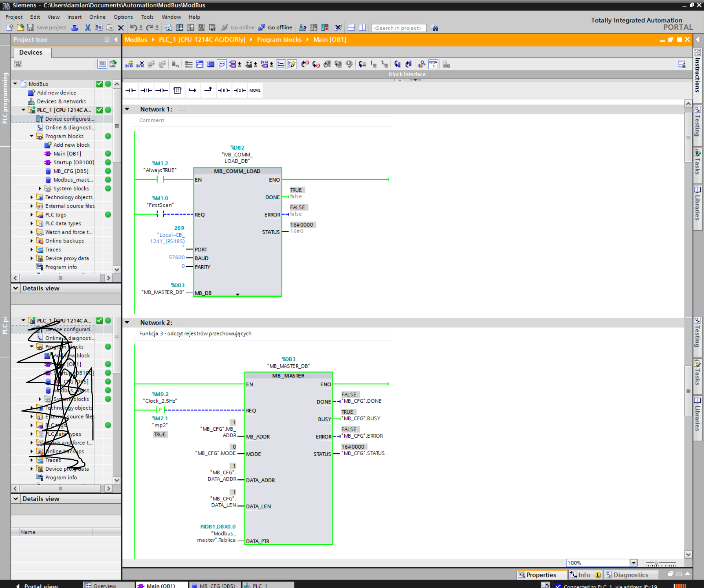Toggle the checkbox next to PLC_1 device
This screenshot has width=704, height=588.
99,110
